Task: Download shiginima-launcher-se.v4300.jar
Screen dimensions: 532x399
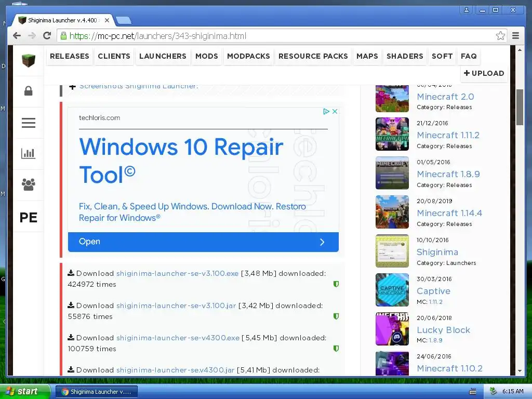Action: [175, 370]
